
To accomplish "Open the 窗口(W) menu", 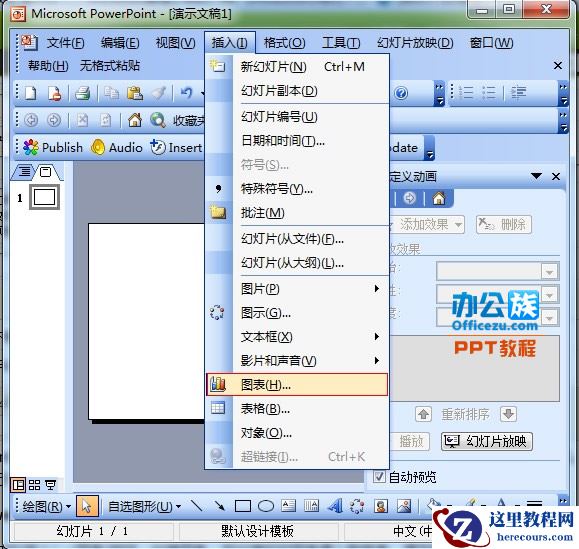I will [x=491, y=43].
